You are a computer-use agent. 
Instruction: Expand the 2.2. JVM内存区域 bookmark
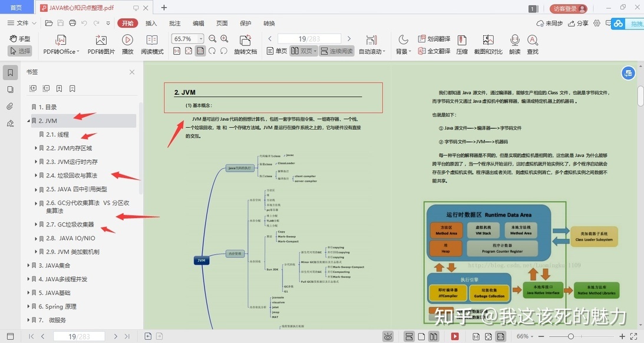pyautogui.click(x=36, y=148)
